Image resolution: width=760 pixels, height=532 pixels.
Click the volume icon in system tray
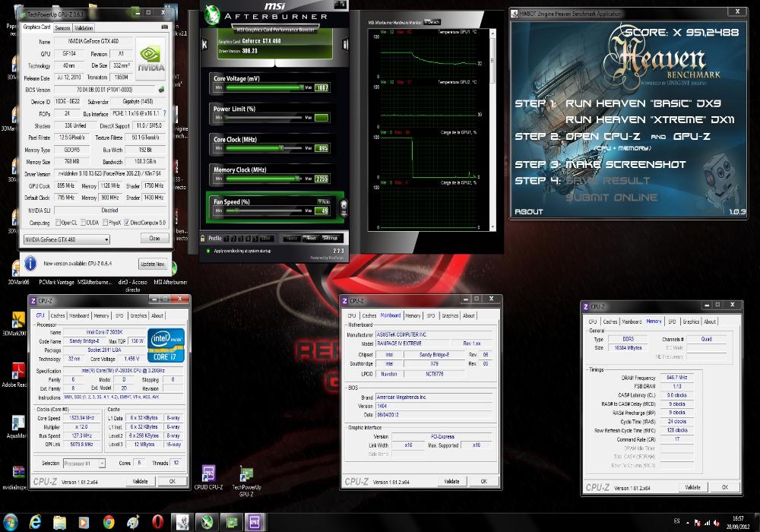[x=717, y=522]
